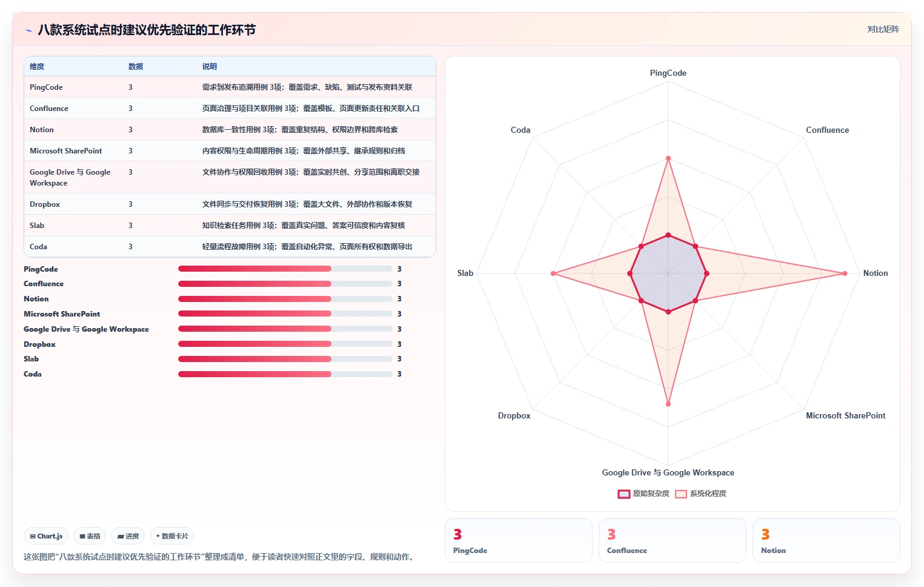This screenshot has height=587, width=924.
Task: Click the 对比矩阵 label at top right
Action: point(883,29)
